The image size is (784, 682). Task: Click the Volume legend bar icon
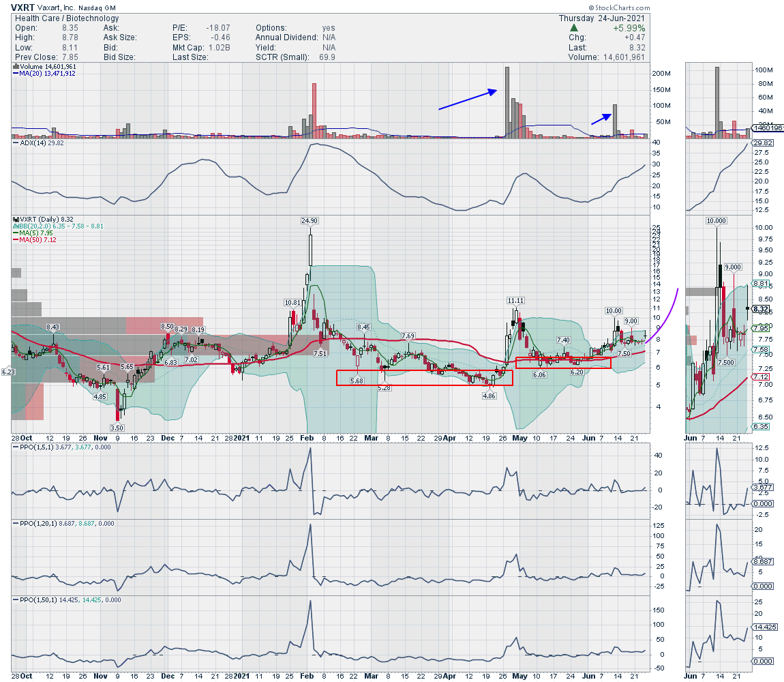tap(15, 66)
